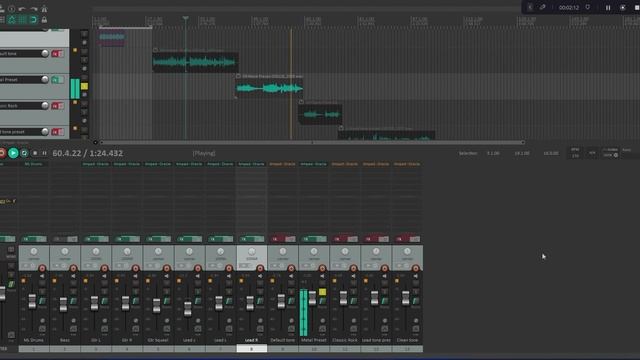This screenshot has height=360, width=640.
Task: Open envelope icon on Gtr L strip
Action: 104,329
